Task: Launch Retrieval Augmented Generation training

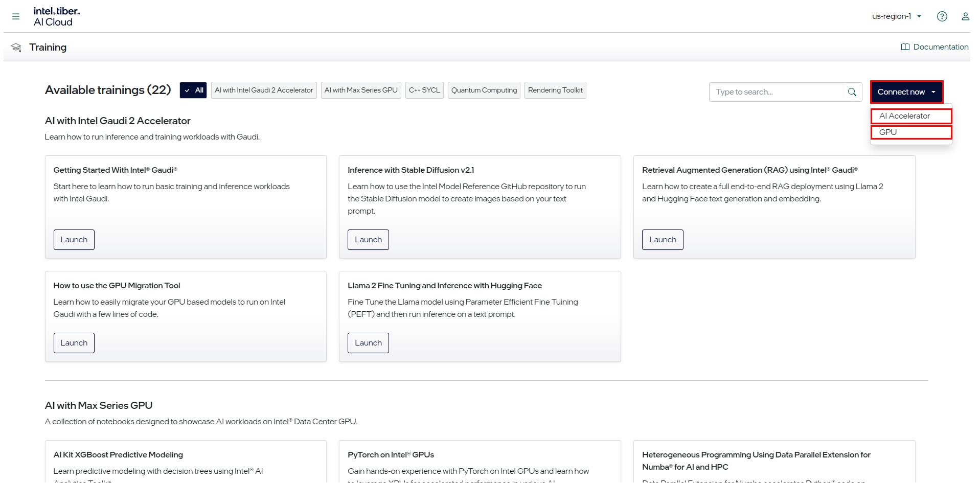Action: 663,240
